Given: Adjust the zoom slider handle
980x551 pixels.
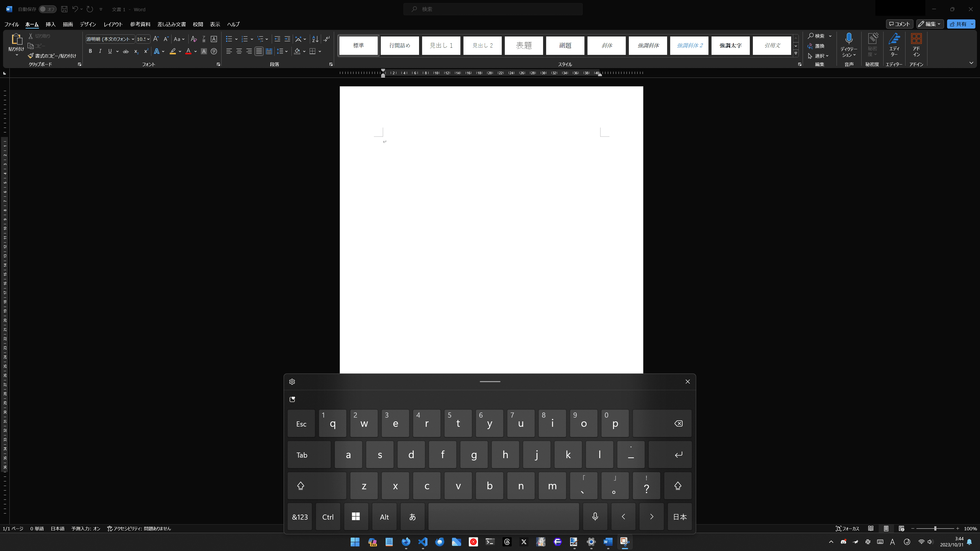Looking at the screenshot, I should click(935, 529).
